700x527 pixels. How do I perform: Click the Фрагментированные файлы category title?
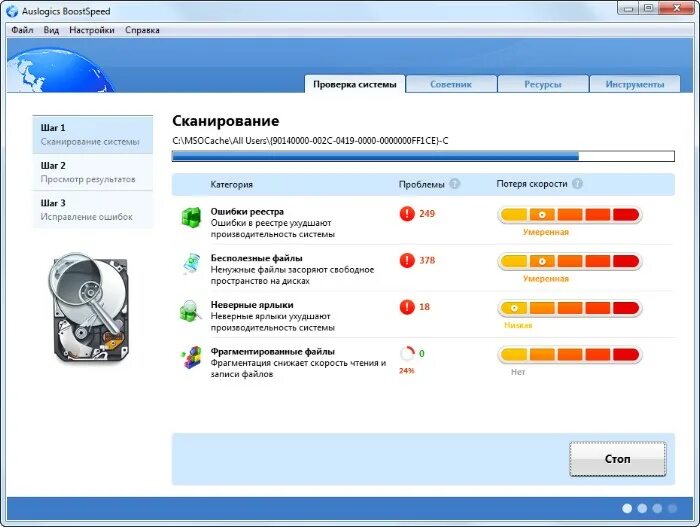click(273, 351)
